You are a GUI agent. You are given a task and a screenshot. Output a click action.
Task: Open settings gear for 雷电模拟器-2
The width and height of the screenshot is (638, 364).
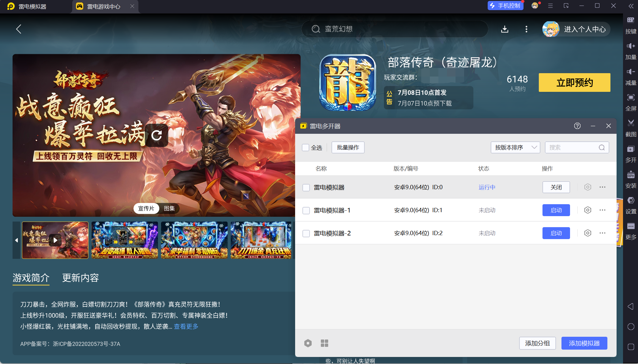[x=587, y=233]
